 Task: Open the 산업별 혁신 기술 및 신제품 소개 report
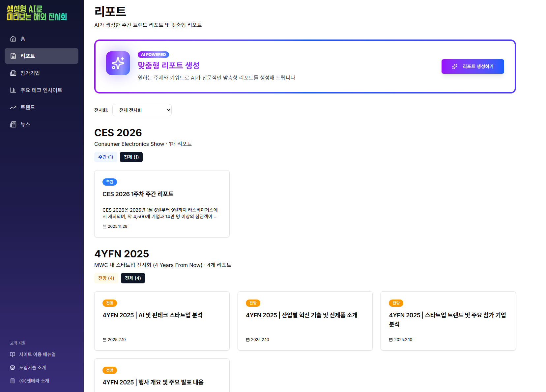[305, 321]
